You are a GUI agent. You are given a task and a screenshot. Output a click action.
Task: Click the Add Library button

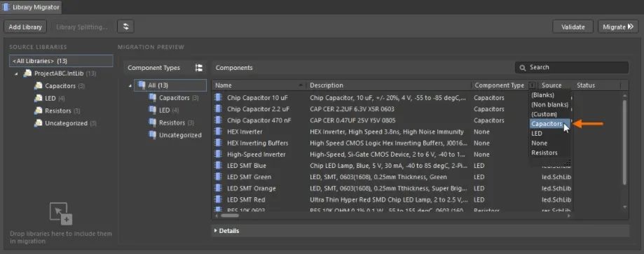[x=25, y=27]
